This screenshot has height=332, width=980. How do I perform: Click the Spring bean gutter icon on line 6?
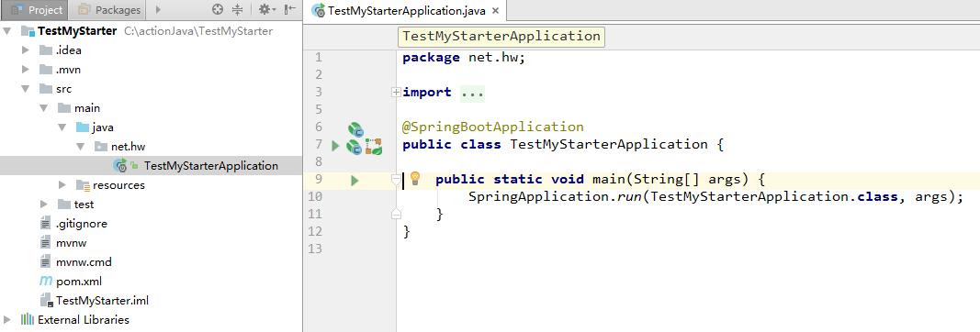355,130
